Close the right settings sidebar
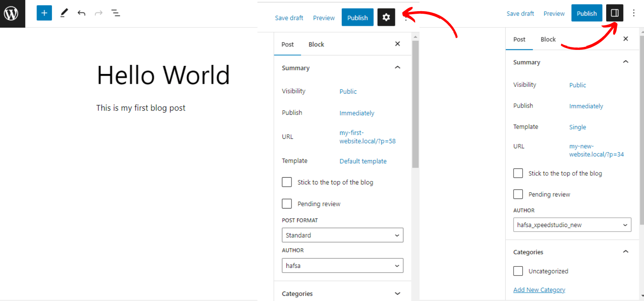The image size is (644, 301). pyautogui.click(x=626, y=39)
